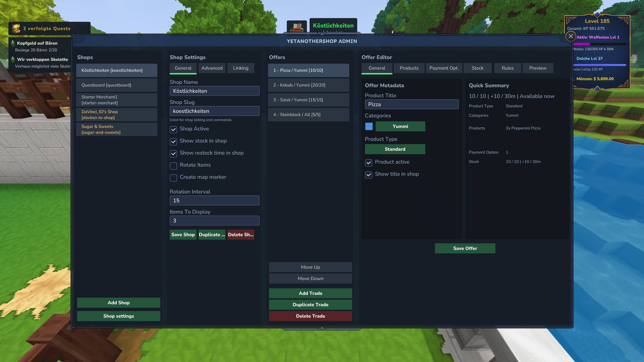This screenshot has width=644, height=362.
Task: Select the Sugar & Sweets shop entry
Action: (x=117, y=129)
